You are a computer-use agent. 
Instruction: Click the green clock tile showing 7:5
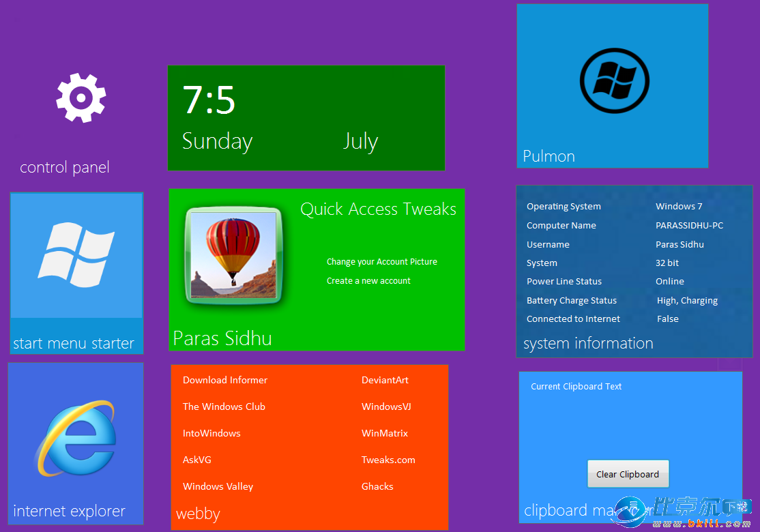[x=306, y=117]
